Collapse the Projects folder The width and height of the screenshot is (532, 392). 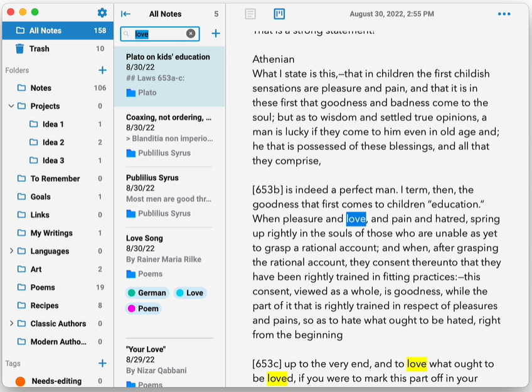[x=11, y=106]
